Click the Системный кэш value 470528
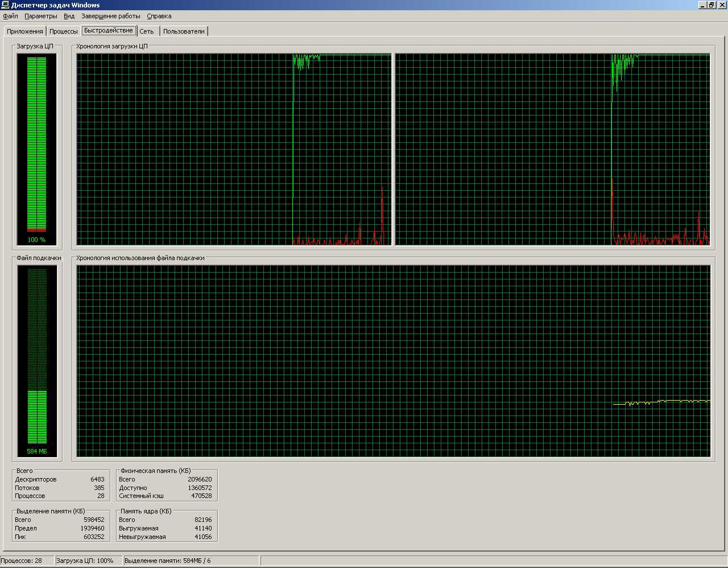 [201, 496]
